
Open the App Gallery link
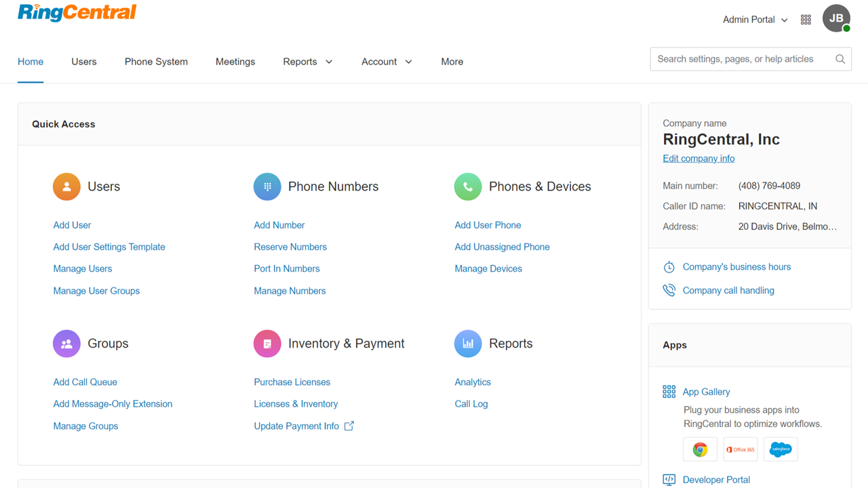click(706, 392)
